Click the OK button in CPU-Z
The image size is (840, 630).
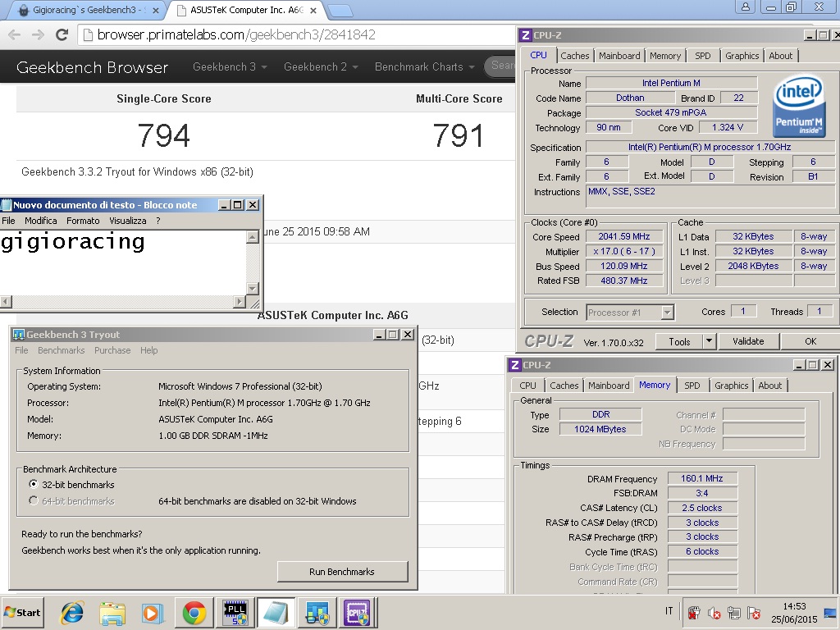click(x=810, y=341)
